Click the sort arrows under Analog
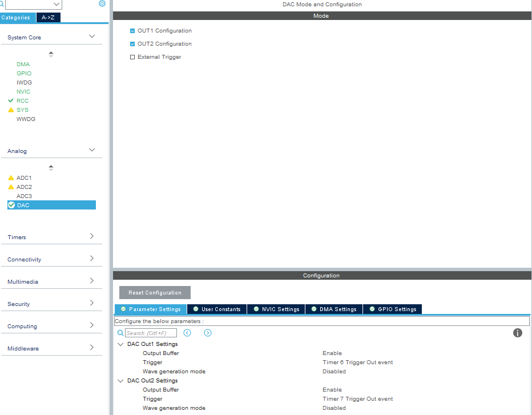This screenshot has width=532, height=415. point(51,168)
